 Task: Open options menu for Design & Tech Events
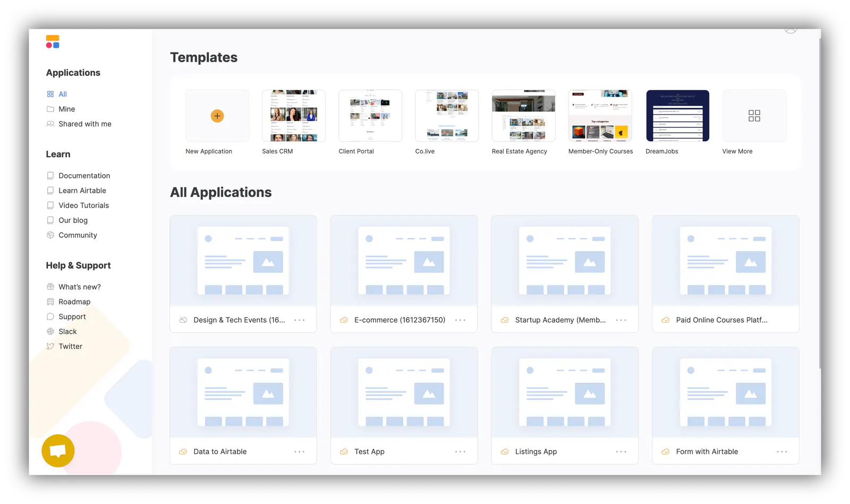tap(300, 320)
